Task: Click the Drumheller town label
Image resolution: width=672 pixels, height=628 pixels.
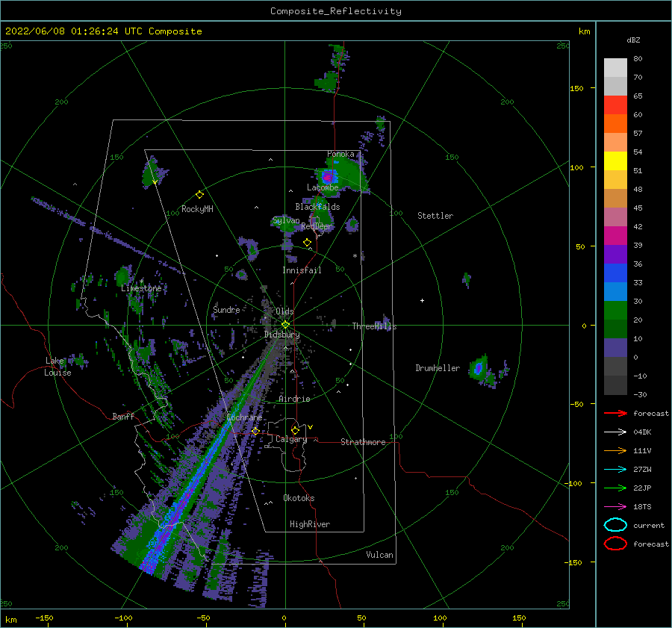Action: (x=438, y=368)
